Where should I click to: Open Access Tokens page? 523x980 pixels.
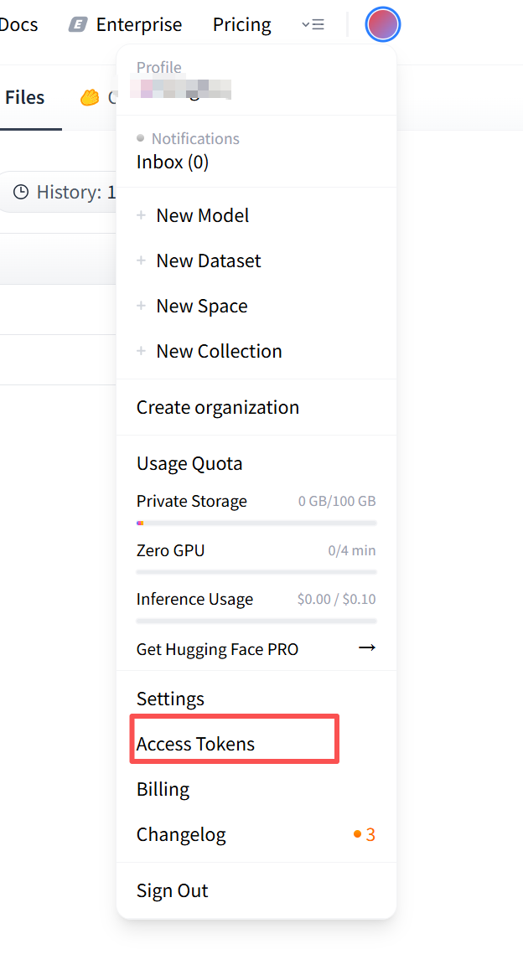coord(195,744)
